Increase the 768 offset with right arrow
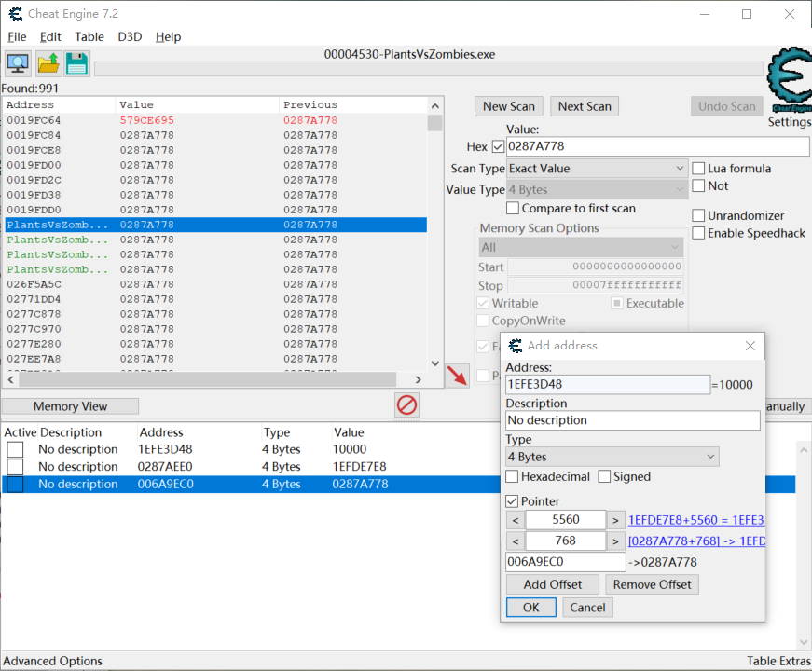This screenshot has width=812, height=671. pyautogui.click(x=615, y=541)
